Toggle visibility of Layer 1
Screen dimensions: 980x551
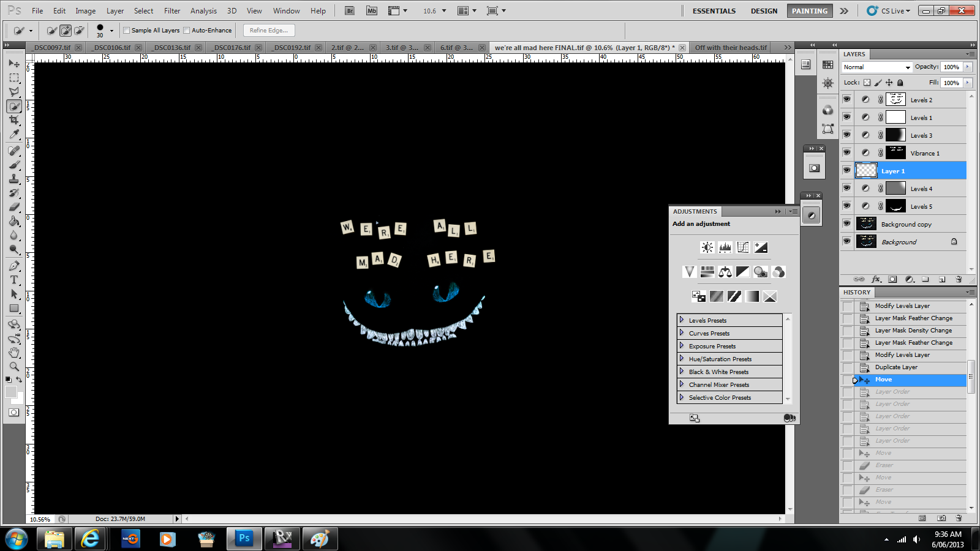click(847, 170)
